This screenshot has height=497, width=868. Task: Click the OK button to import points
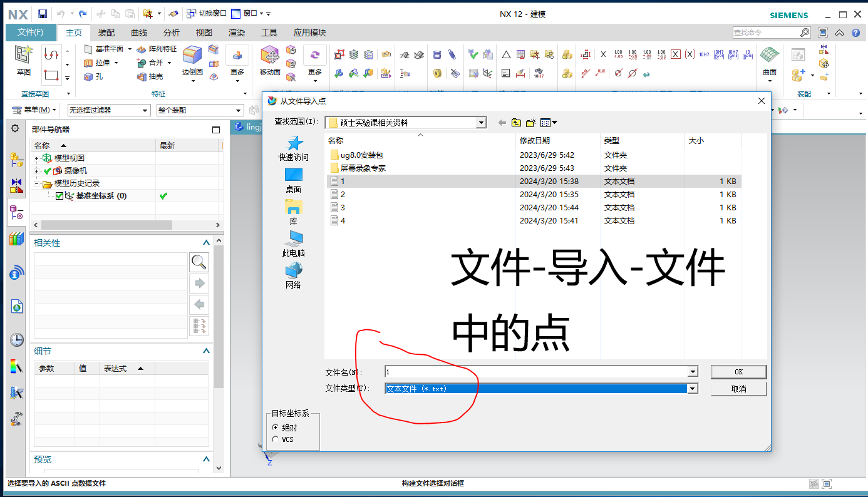coord(738,371)
